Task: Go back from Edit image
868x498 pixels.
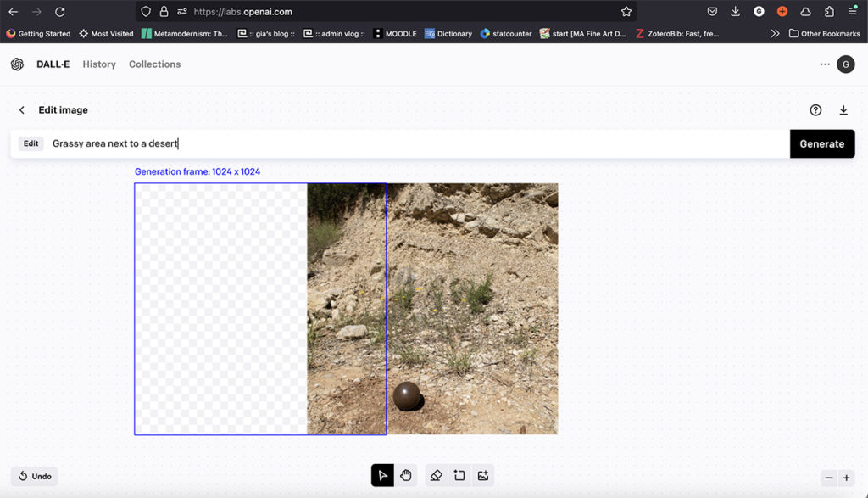Action: pos(21,110)
